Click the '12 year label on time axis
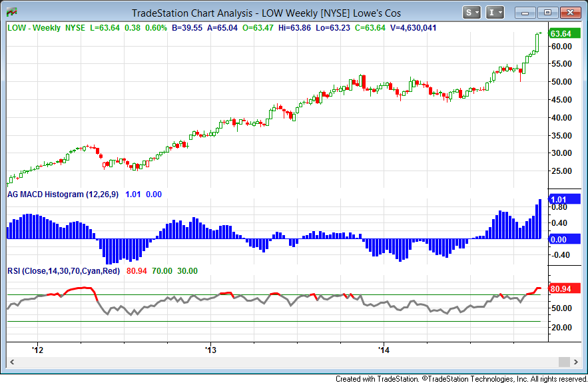This screenshot has width=588, height=383. [37, 350]
